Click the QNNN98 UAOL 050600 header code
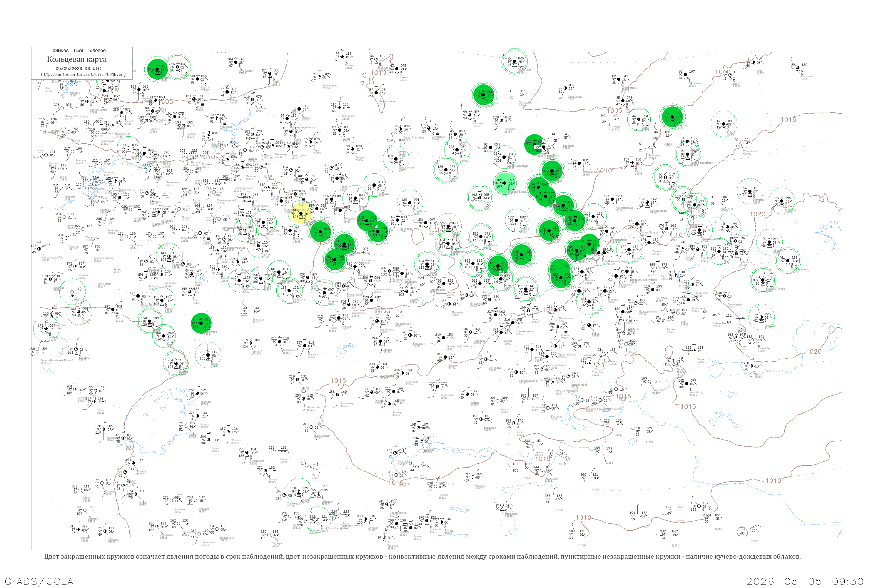The width and height of the screenshot is (882, 588). (x=79, y=51)
